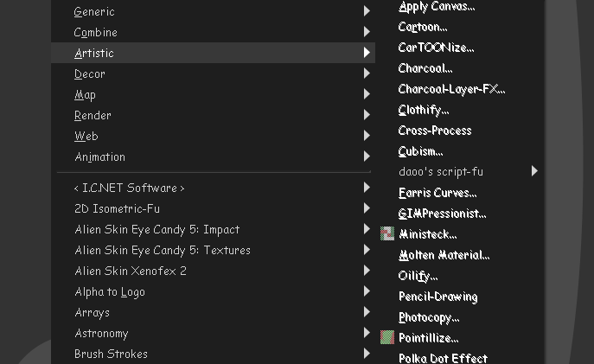Click the Pointillize icon

[x=387, y=337]
